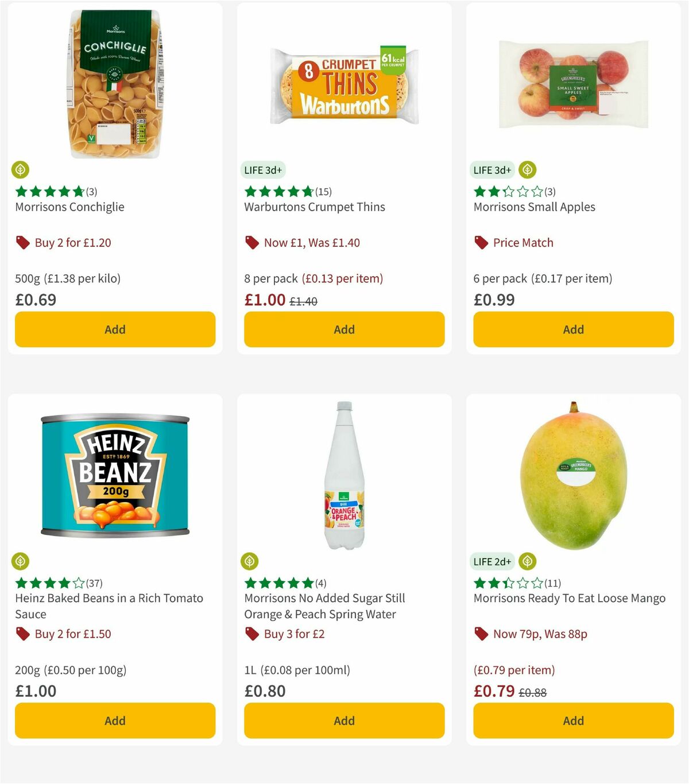Click the LIFE 3d+ badge on Warburtons Crumpet Thins
The height and width of the screenshot is (784, 689).
(x=262, y=170)
